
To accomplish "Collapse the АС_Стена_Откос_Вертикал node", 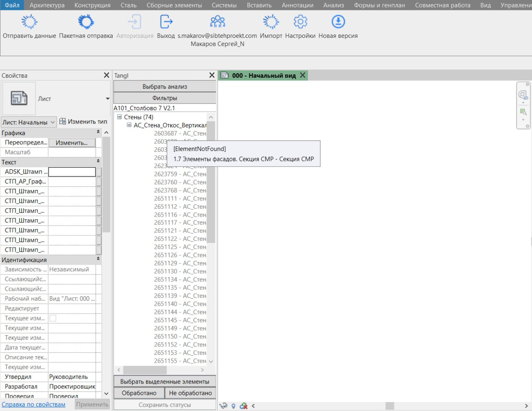I will coord(129,125).
